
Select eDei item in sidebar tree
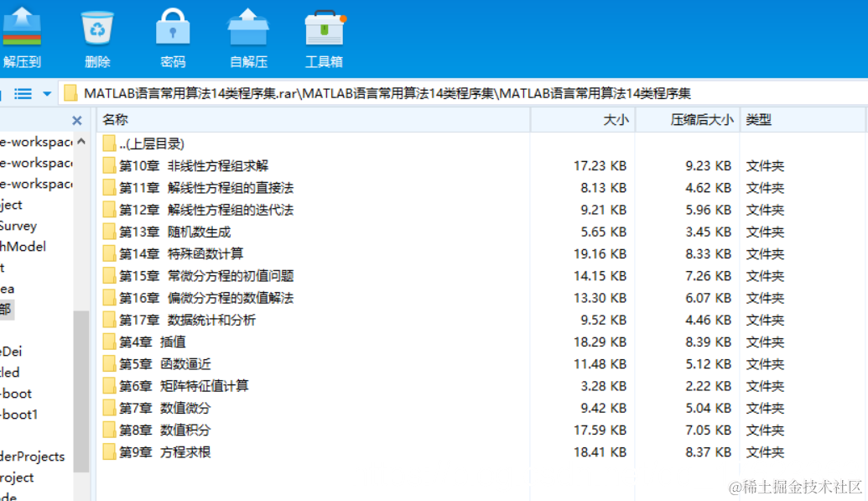[x=11, y=352]
